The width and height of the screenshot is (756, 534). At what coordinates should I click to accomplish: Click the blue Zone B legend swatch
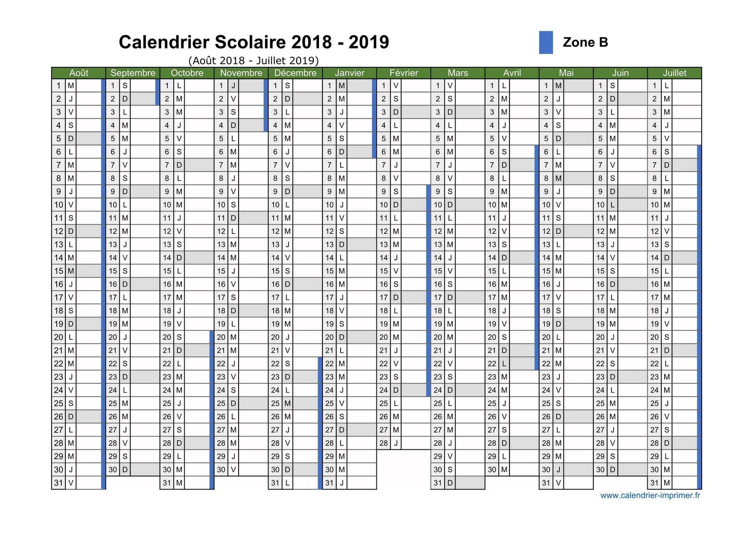(546, 43)
